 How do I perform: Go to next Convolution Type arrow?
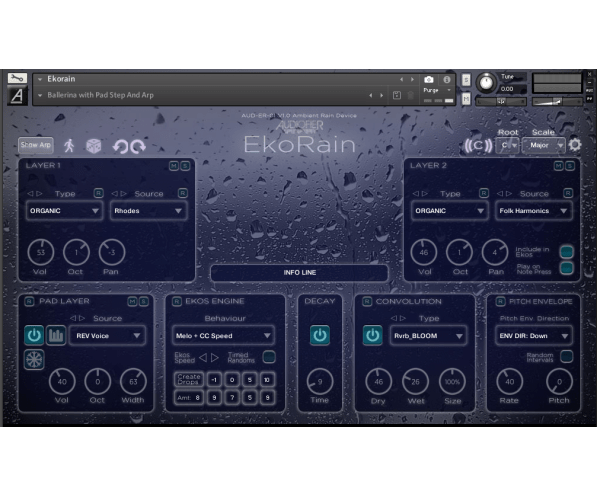403,318
